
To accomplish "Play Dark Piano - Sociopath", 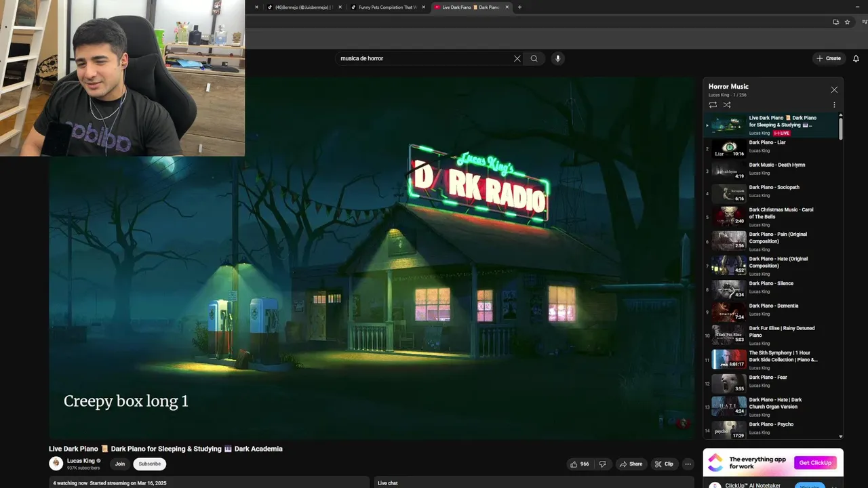I will [772, 194].
